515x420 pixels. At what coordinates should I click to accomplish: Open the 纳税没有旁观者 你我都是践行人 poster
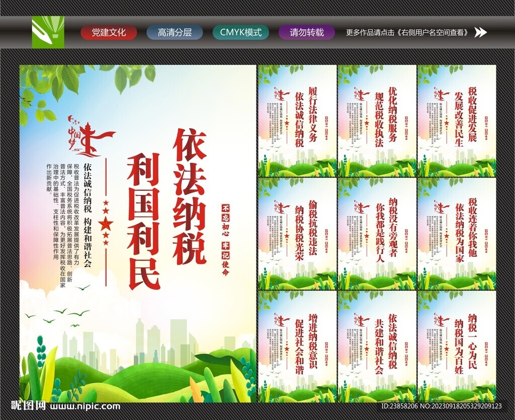click(377, 234)
